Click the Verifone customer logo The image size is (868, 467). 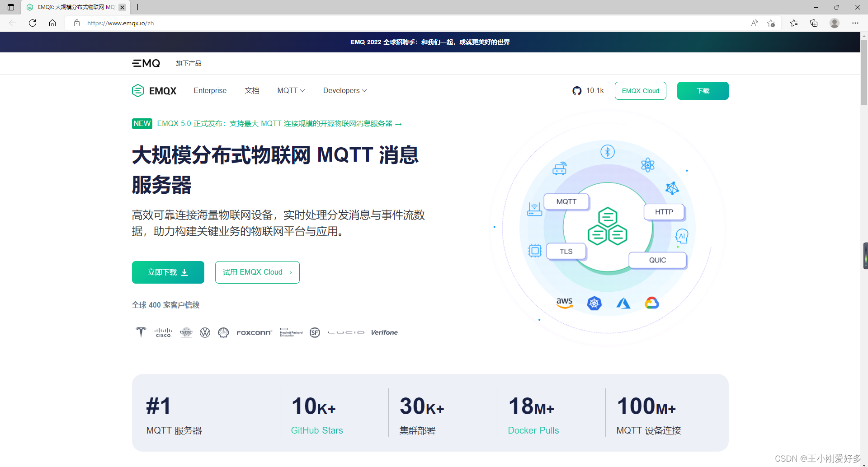[x=384, y=332]
